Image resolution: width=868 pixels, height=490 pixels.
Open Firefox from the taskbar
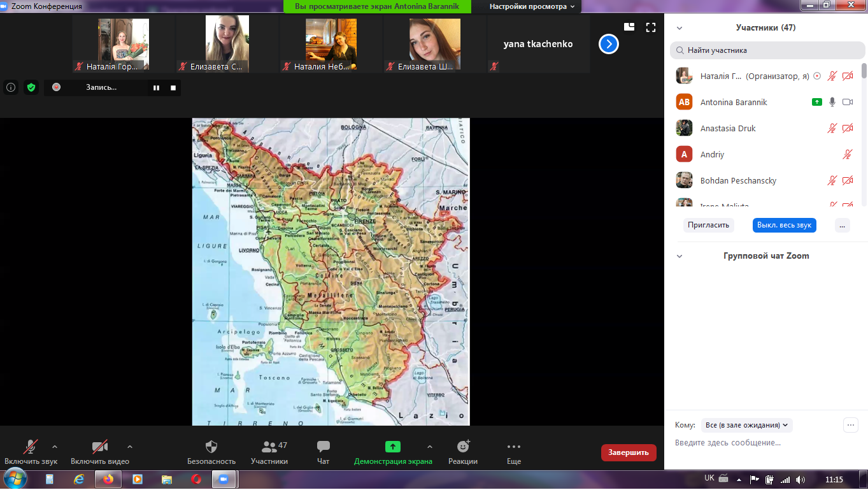(x=108, y=479)
